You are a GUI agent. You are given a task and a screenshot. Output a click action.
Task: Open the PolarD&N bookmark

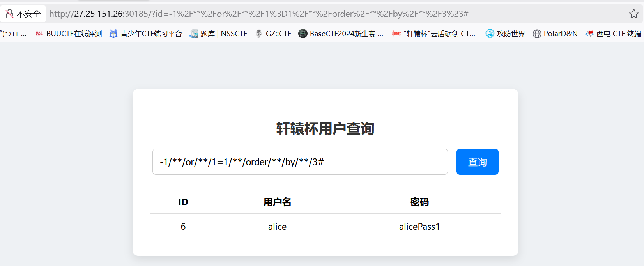click(x=556, y=34)
